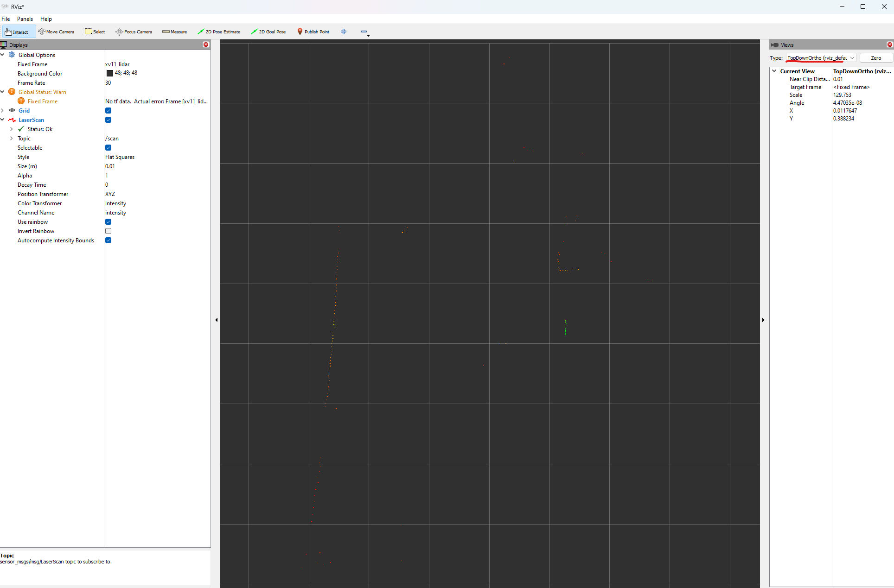Collapse the right panel with arrow handle
Viewport: 894px width, 588px height.
[763, 320]
